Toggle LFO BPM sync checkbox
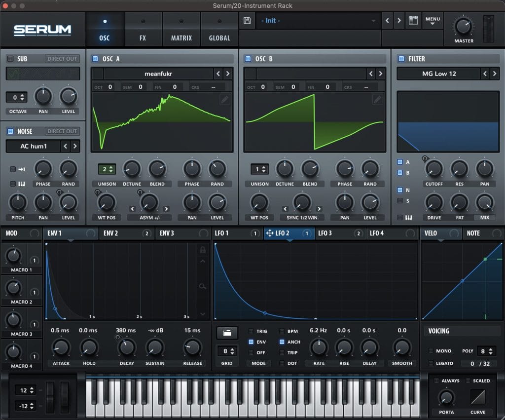 click(282, 331)
